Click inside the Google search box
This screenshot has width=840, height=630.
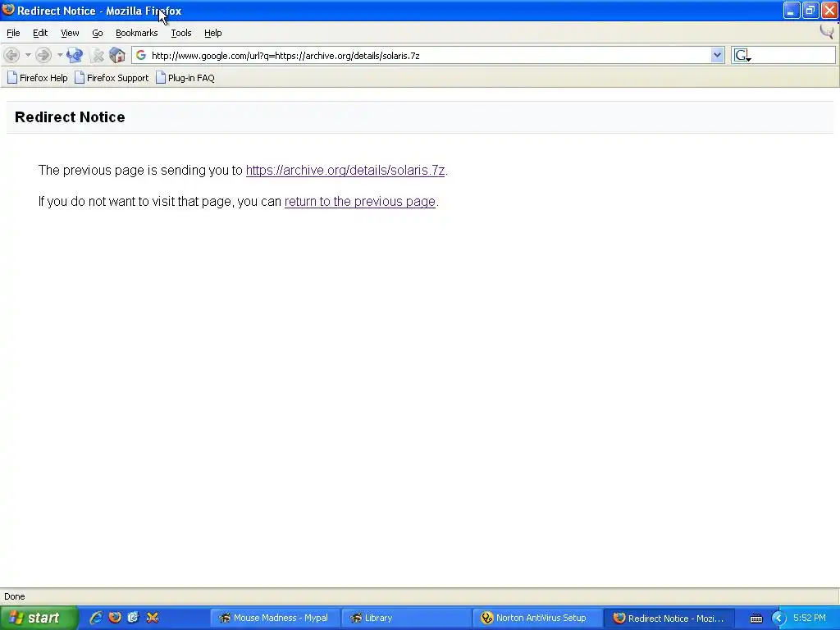pyautogui.click(x=794, y=55)
